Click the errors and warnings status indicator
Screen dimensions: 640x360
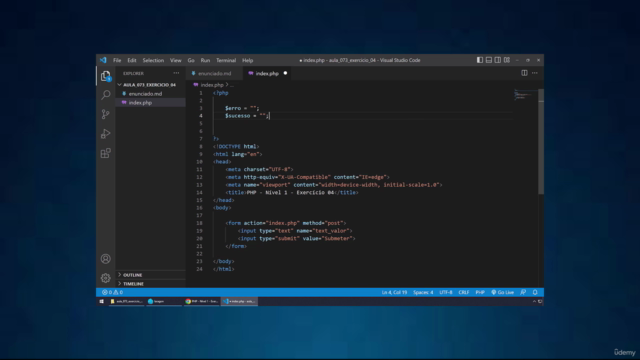click(112, 292)
